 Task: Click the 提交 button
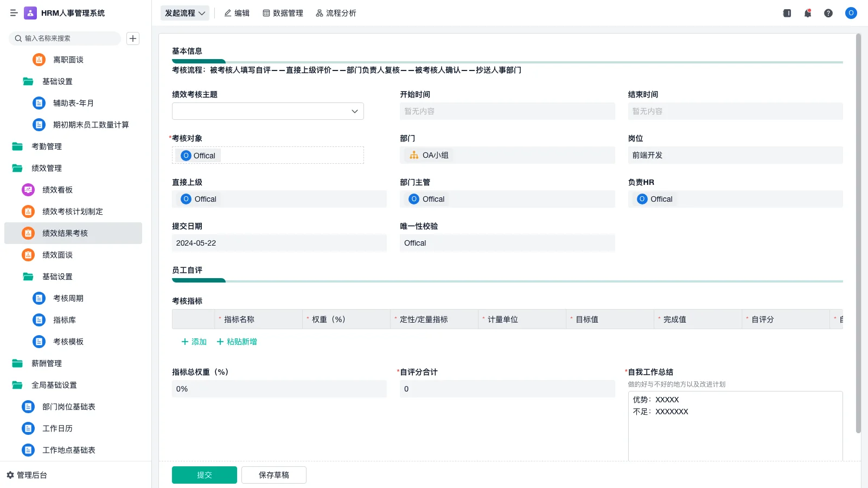pos(204,474)
